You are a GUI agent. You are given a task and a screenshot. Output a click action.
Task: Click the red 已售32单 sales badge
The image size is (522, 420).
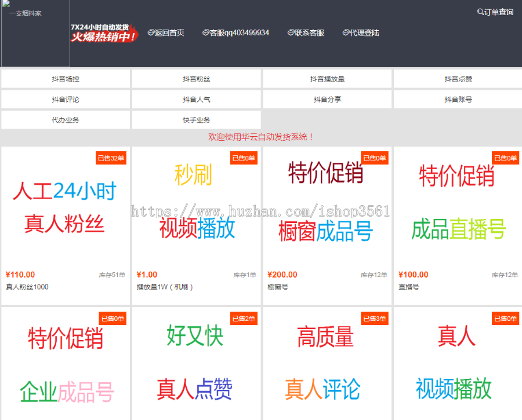tap(110, 158)
